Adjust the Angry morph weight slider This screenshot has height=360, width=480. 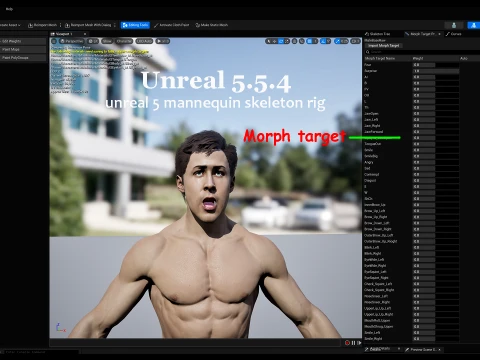click(x=436, y=162)
